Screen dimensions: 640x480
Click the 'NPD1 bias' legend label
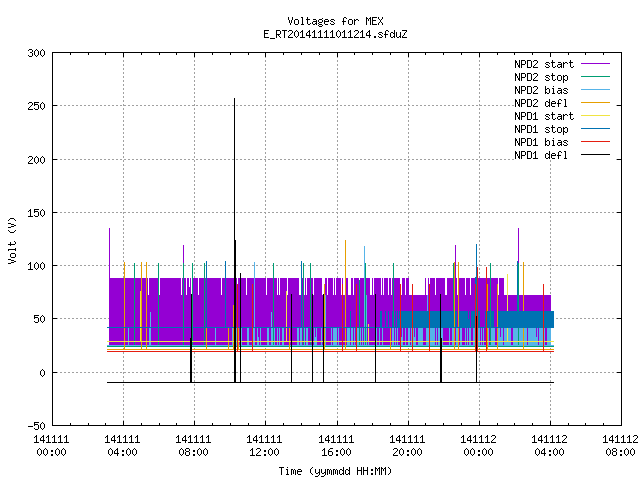541,142
